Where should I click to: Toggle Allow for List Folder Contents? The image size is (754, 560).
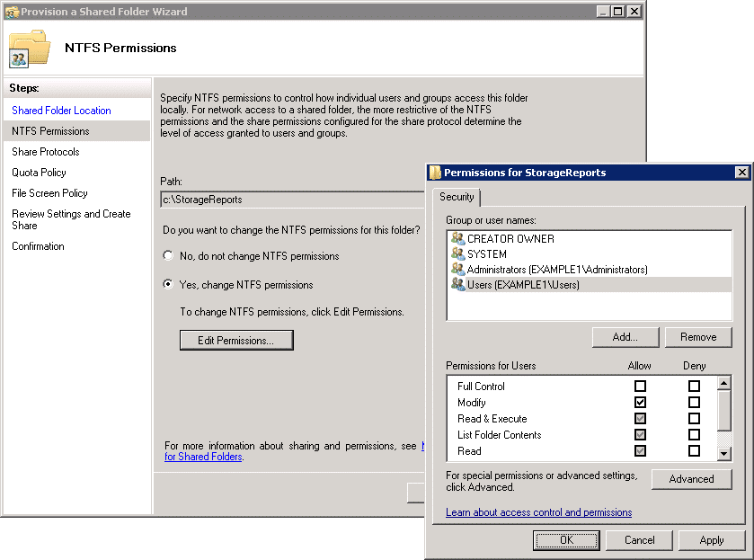[x=640, y=435]
